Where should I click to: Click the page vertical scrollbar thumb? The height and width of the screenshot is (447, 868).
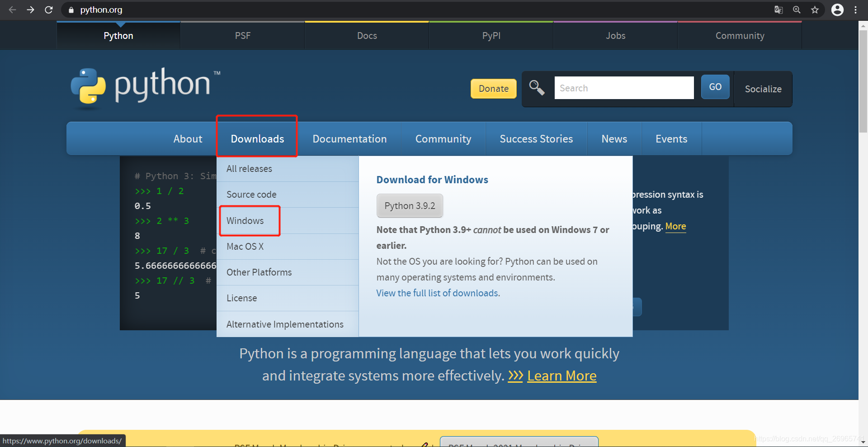(x=863, y=81)
